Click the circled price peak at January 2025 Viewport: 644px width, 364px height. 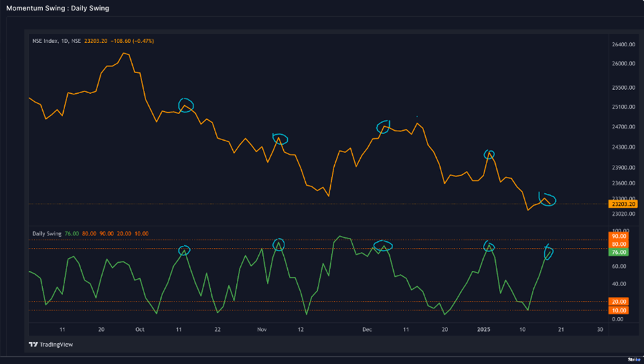pyautogui.click(x=490, y=154)
